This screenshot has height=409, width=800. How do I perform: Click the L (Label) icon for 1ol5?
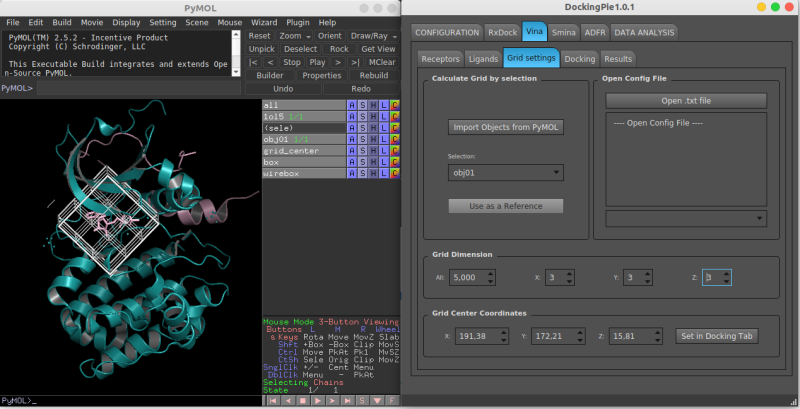(384, 116)
